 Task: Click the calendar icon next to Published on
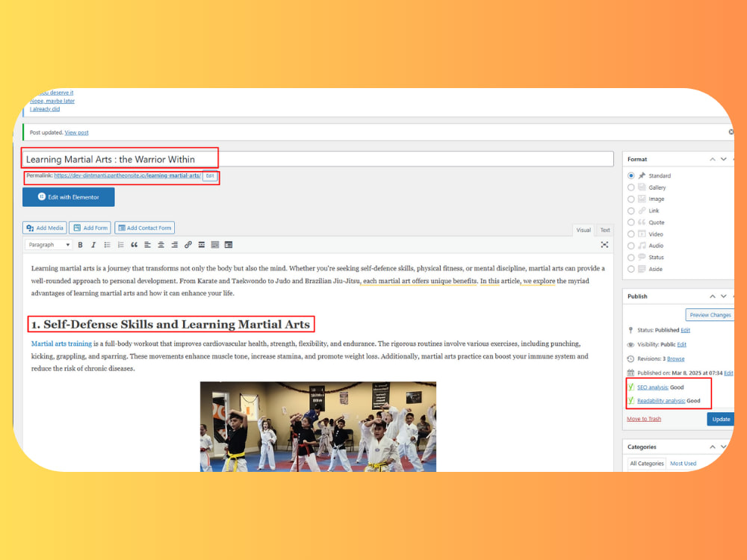[x=630, y=373]
